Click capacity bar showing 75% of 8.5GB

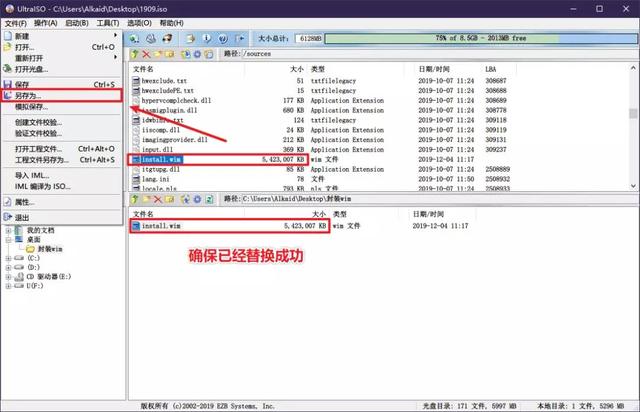pos(480,38)
